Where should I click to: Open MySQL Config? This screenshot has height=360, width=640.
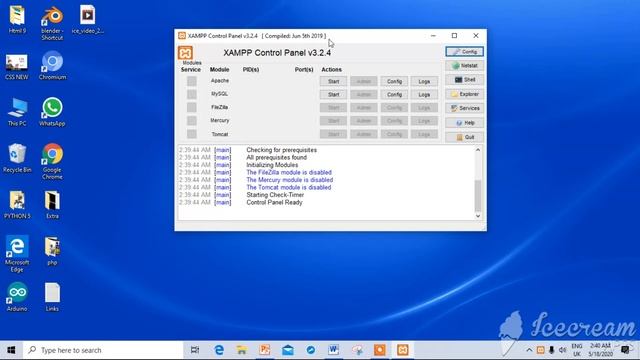tap(394, 95)
